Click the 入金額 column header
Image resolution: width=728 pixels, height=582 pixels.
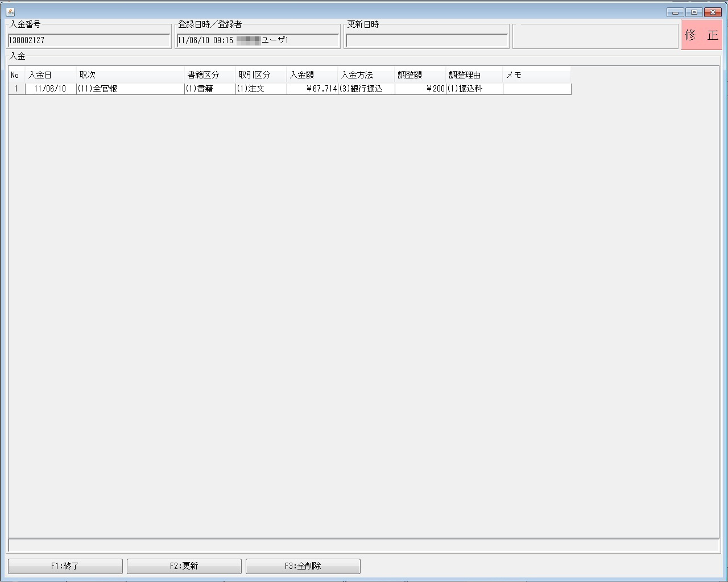click(312, 75)
